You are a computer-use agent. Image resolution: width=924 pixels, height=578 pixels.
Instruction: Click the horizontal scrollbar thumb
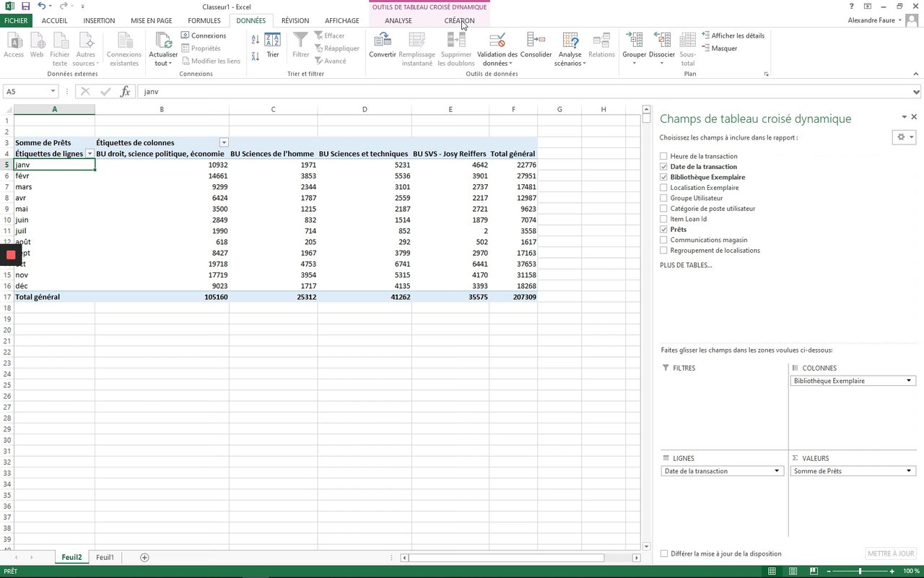[507, 558]
